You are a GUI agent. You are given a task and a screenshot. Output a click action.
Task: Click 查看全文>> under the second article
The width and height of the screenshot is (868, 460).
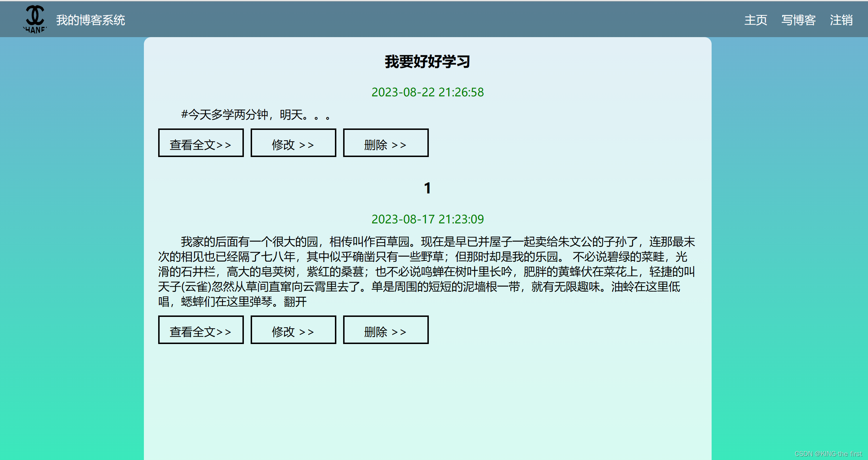tap(201, 330)
